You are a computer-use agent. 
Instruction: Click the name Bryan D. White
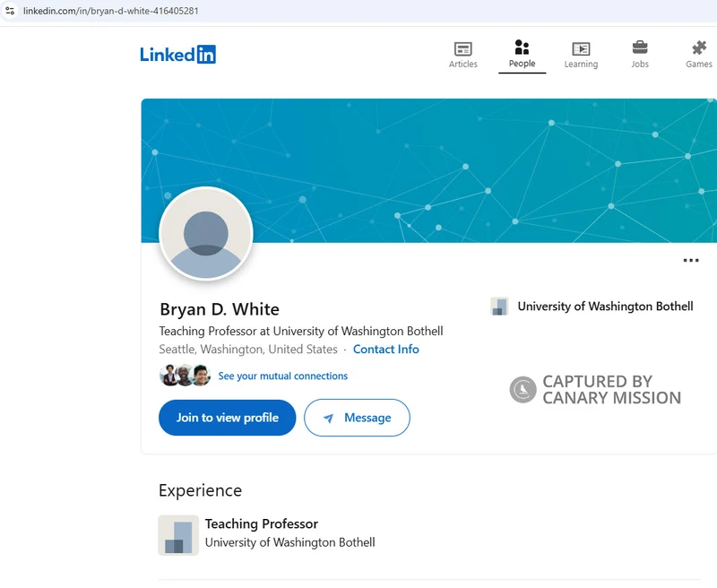coord(220,309)
